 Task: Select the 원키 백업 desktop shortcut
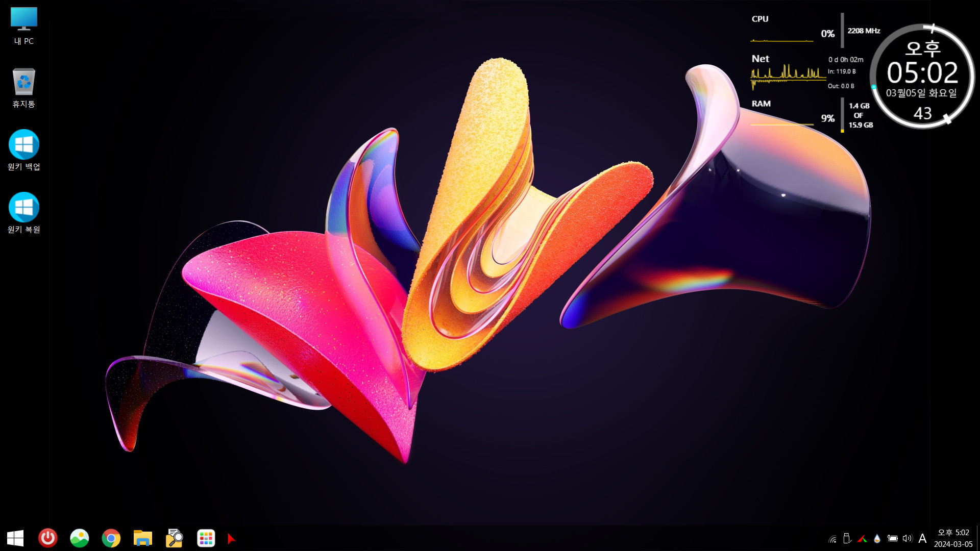pyautogui.click(x=24, y=151)
